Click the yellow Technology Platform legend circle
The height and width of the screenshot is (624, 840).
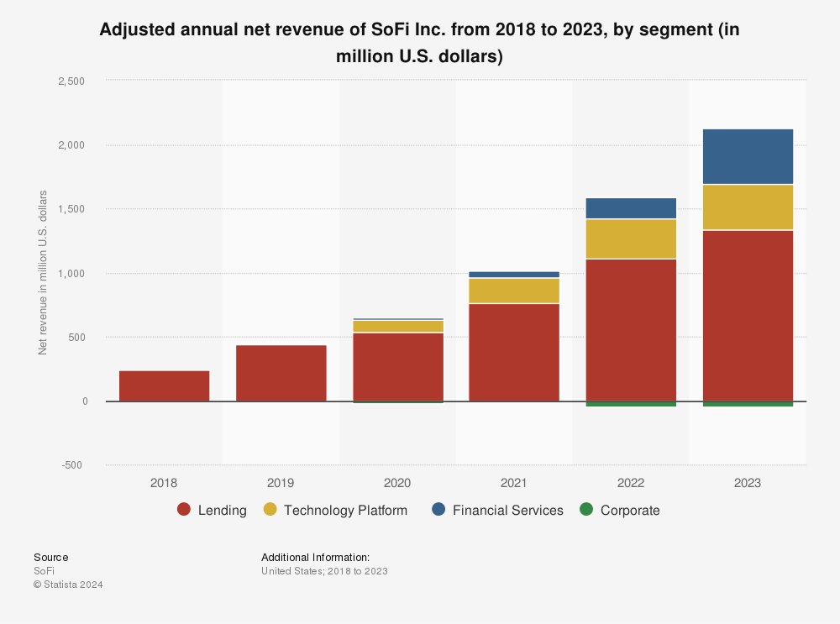click(270, 510)
